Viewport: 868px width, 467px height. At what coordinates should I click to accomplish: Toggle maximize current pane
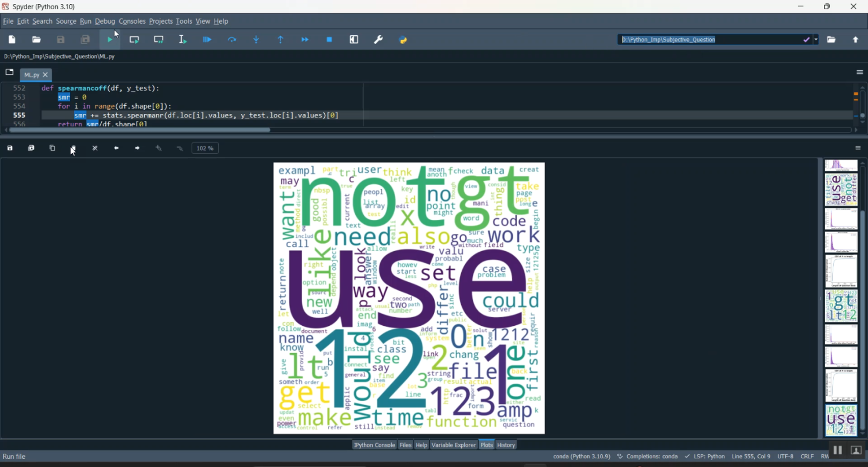click(354, 39)
